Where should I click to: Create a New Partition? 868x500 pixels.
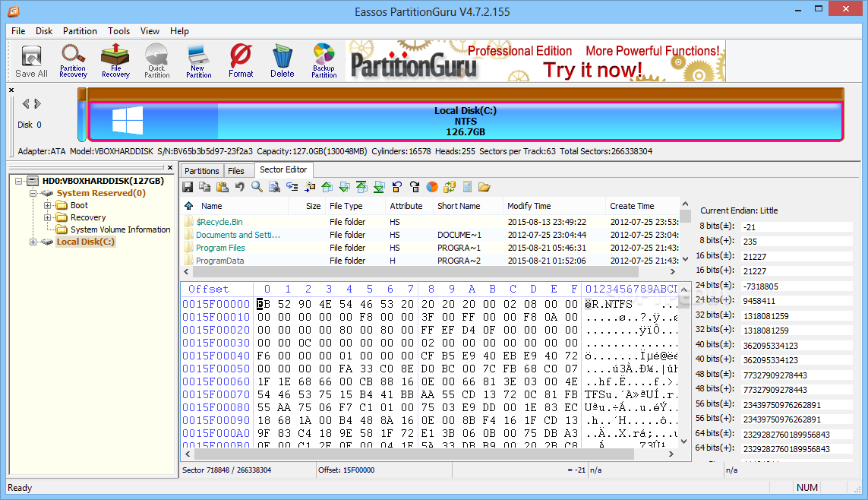tap(198, 62)
